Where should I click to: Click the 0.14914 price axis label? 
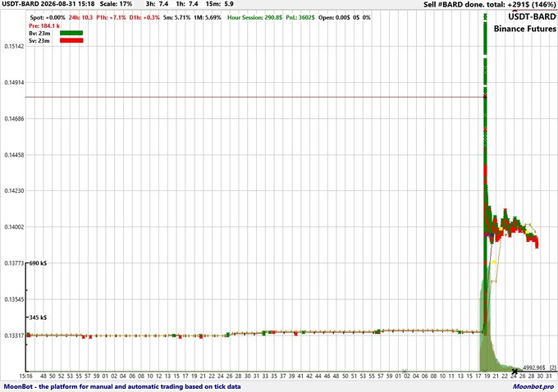[x=14, y=82]
